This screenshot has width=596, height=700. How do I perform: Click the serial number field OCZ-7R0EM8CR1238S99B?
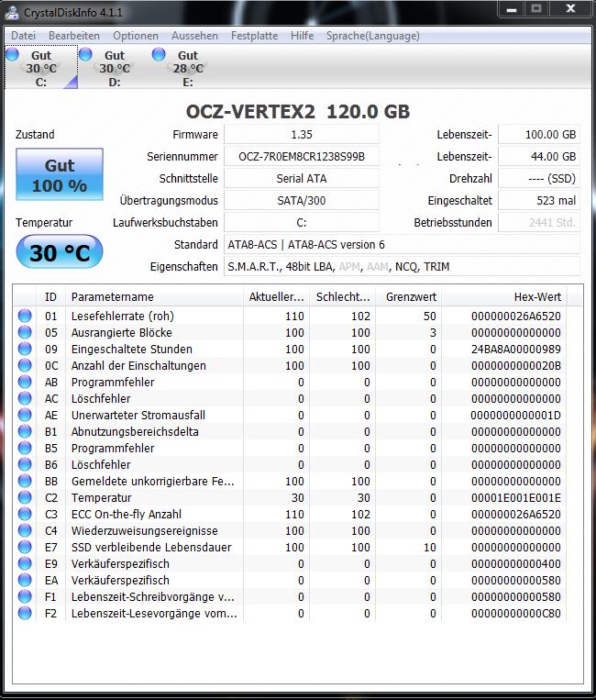click(302, 156)
